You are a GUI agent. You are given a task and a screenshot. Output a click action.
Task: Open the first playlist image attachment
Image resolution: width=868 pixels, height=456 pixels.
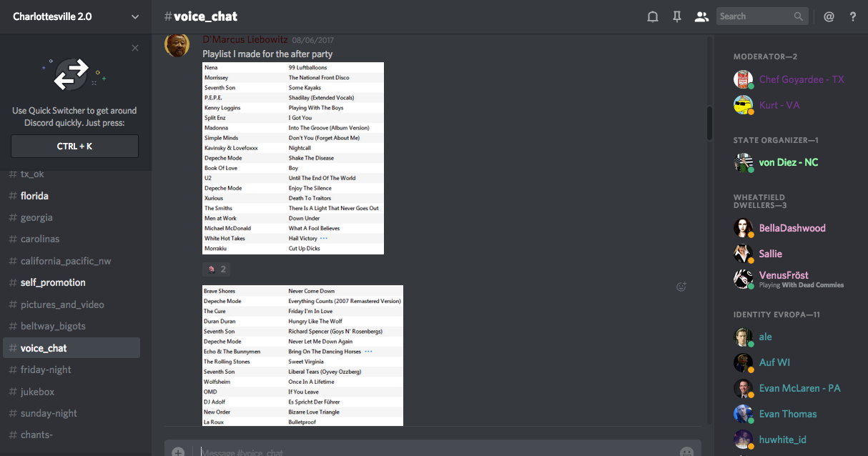(293, 158)
